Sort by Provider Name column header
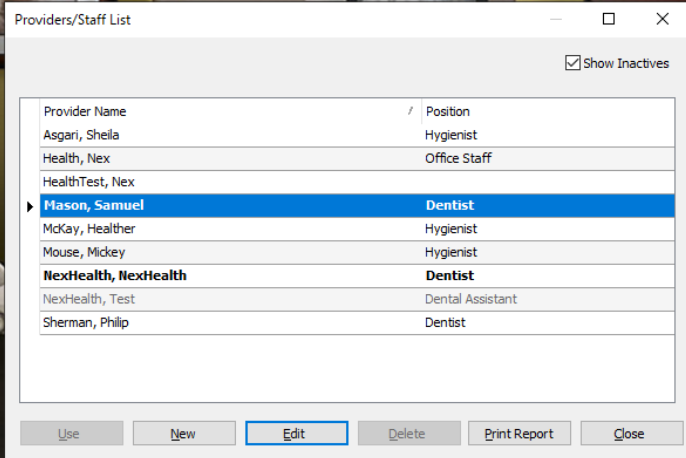The image size is (686, 458). point(230,111)
